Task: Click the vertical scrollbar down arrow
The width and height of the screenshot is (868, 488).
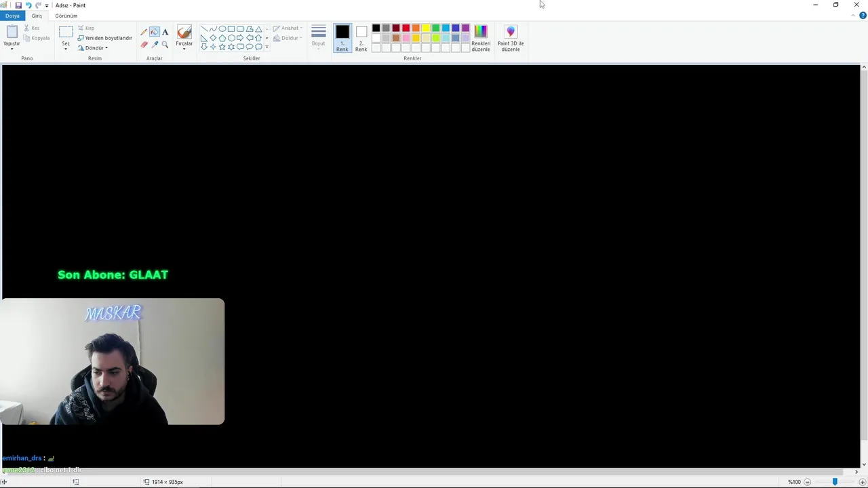Action: (x=864, y=464)
